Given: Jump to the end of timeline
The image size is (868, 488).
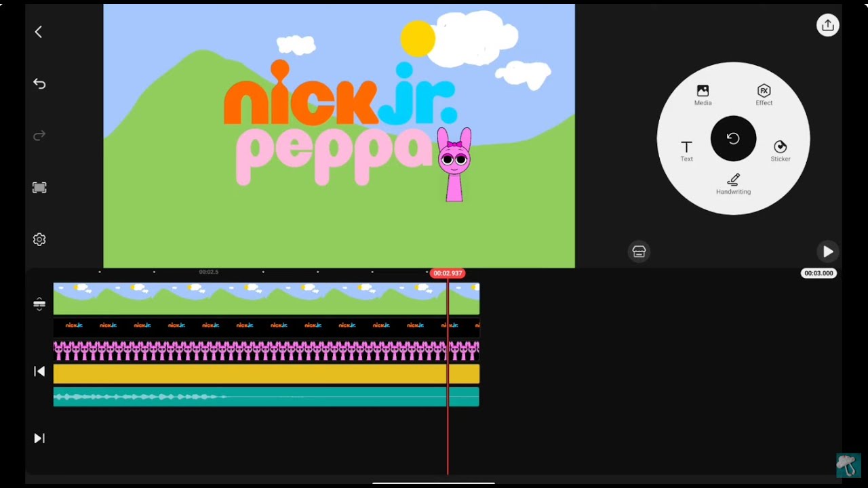Looking at the screenshot, I should 39,439.
